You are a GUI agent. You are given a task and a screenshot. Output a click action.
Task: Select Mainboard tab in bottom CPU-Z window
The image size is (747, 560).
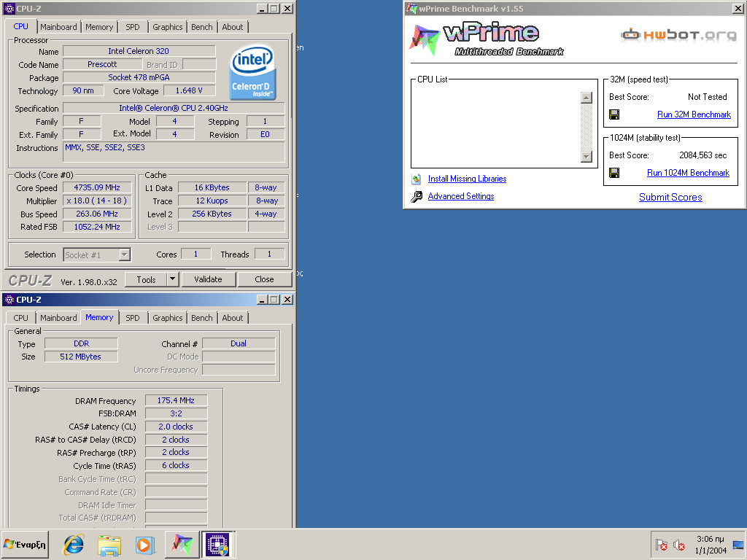tap(58, 318)
